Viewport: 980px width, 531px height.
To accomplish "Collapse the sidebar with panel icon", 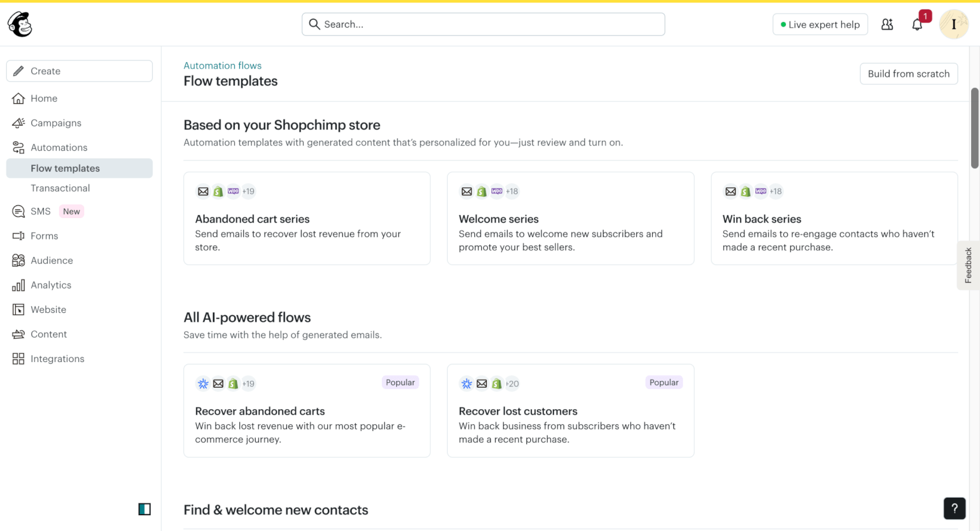I will (144, 509).
